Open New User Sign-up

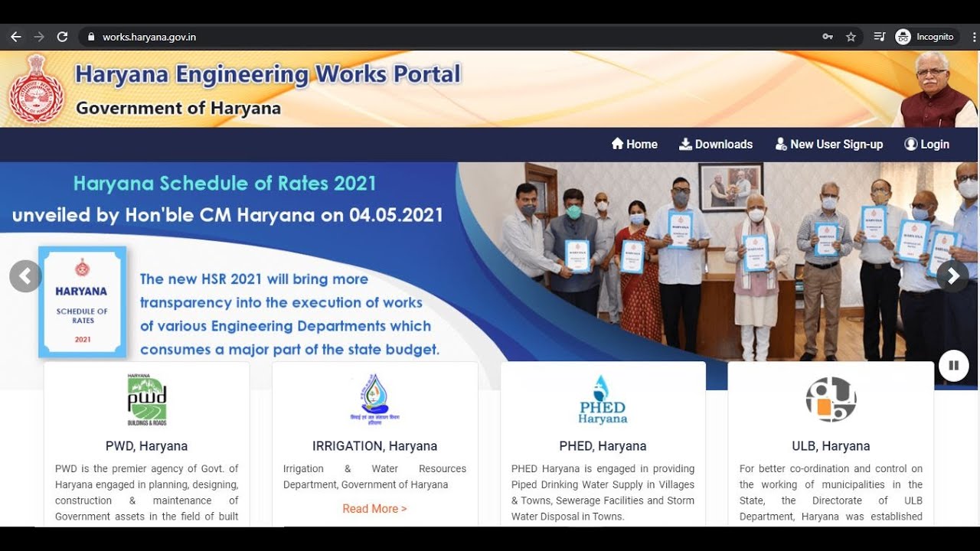(829, 144)
